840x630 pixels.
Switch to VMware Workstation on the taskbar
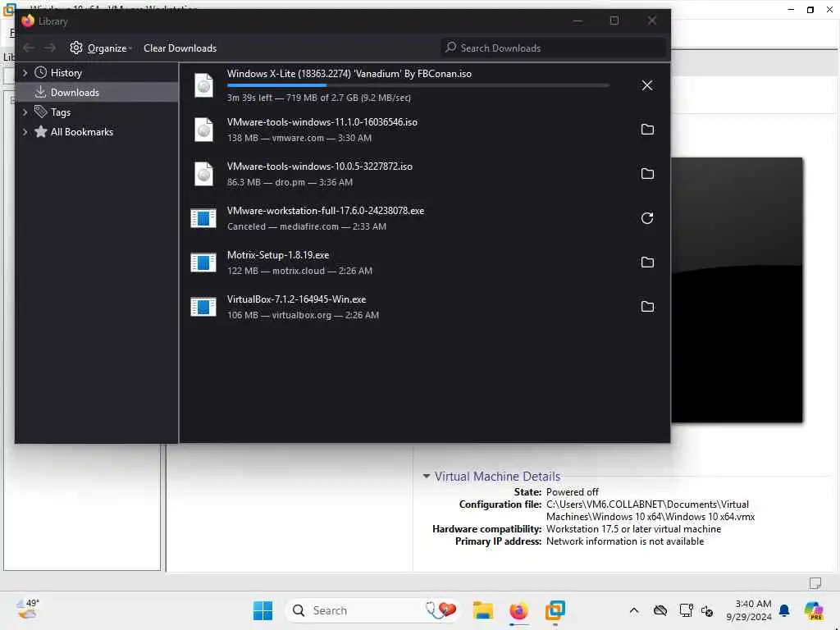555,610
